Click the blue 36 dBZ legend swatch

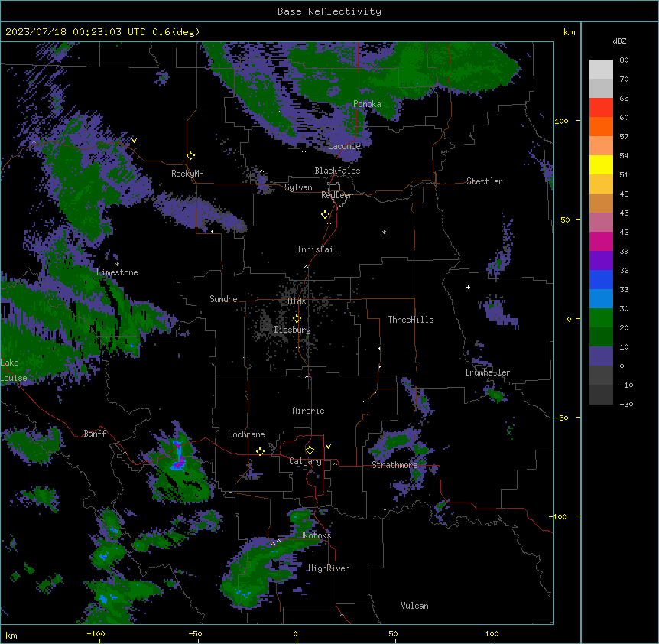[601, 279]
